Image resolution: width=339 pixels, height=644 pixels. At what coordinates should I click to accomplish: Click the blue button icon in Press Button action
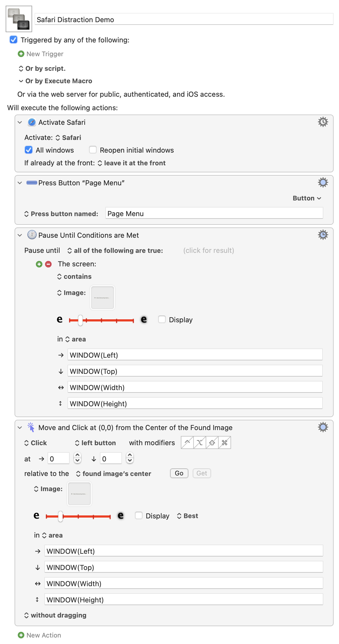coord(32,183)
